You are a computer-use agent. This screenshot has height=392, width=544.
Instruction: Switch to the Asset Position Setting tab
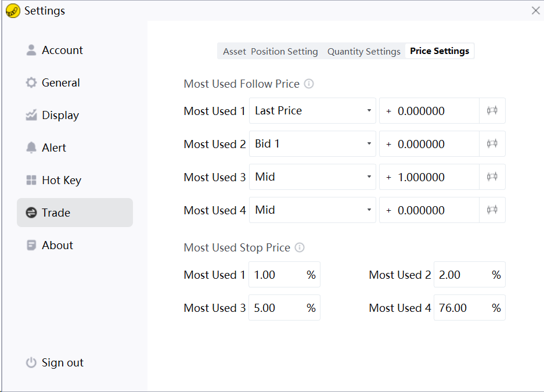click(x=271, y=52)
